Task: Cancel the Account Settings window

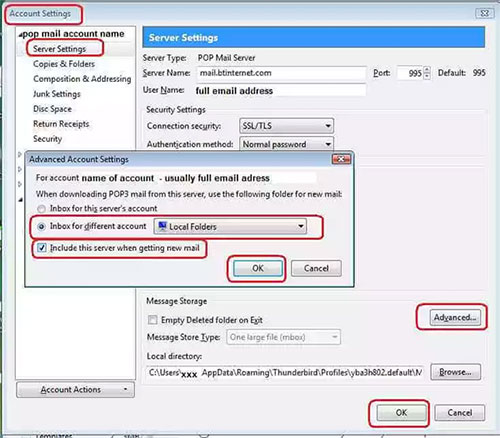Action: pos(460,413)
